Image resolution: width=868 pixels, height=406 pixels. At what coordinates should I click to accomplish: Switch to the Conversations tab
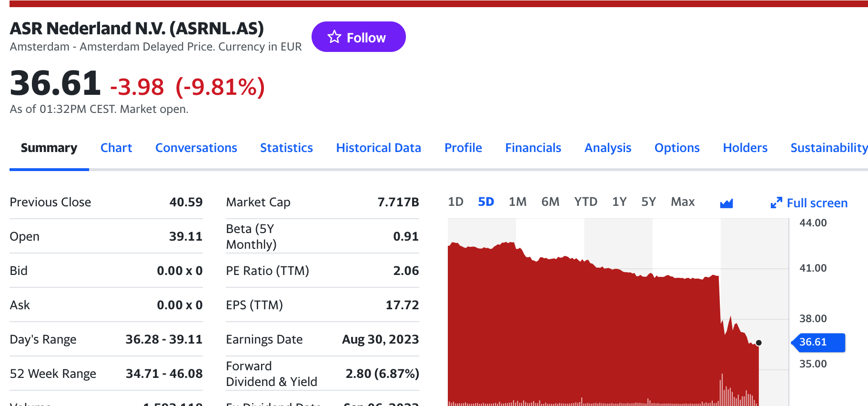click(x=196, y=148)
